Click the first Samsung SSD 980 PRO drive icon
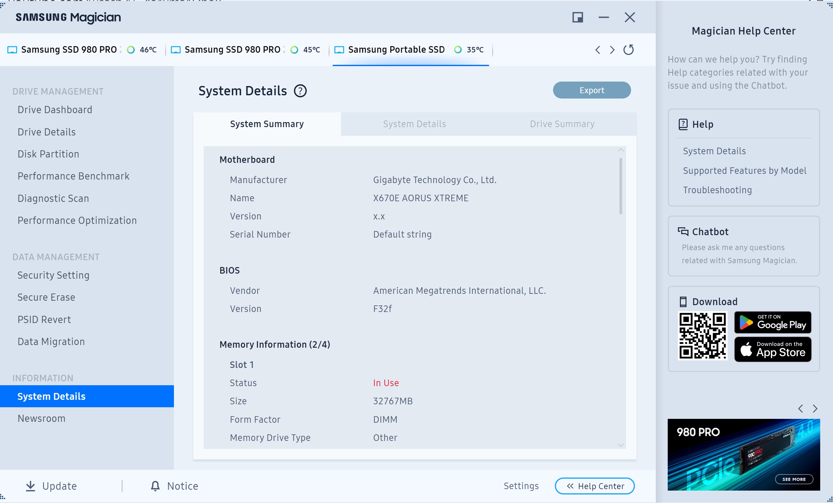 click(12, 50)
